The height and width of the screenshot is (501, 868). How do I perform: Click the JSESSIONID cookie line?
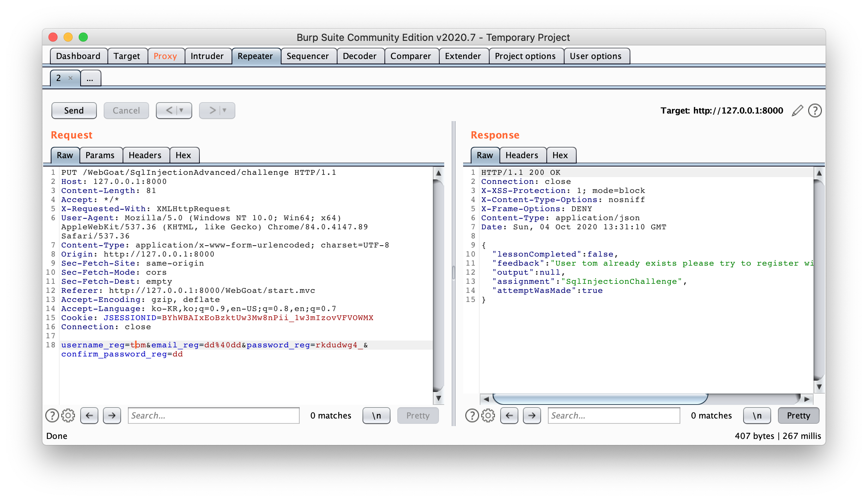coord(217,317)
